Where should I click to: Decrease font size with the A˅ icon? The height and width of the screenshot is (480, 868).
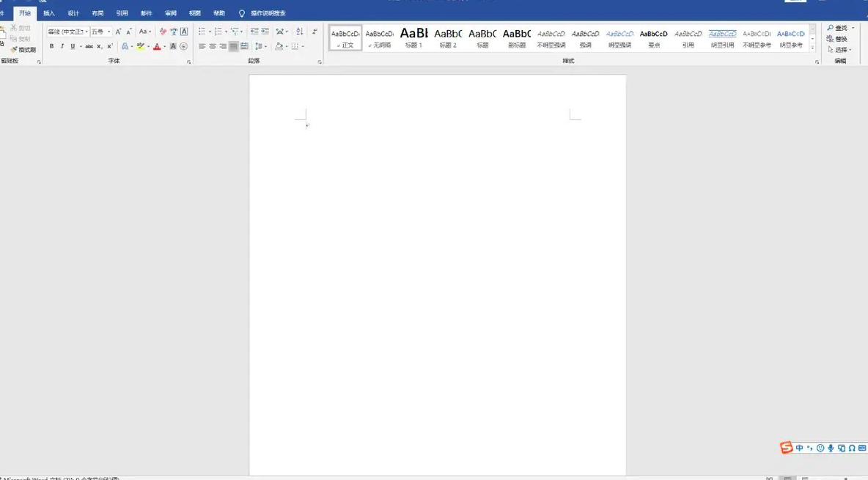[129, 32]
